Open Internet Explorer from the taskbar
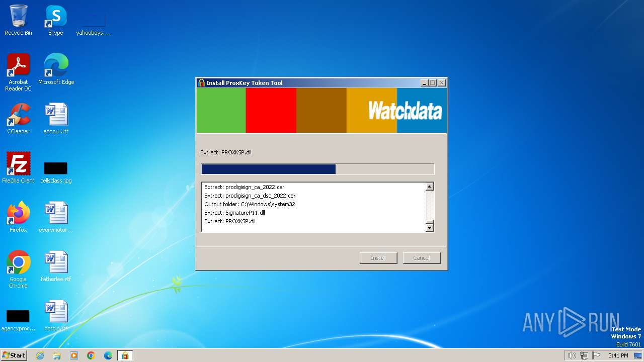Viewport: 644px width, 362px height. pyautogui.click(x=40, y=355)
